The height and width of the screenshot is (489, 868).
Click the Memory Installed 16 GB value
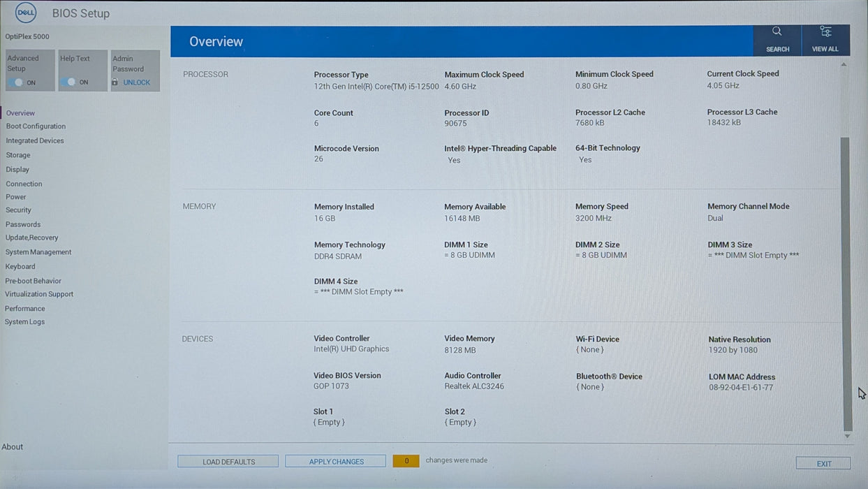(x=325, y=219)
